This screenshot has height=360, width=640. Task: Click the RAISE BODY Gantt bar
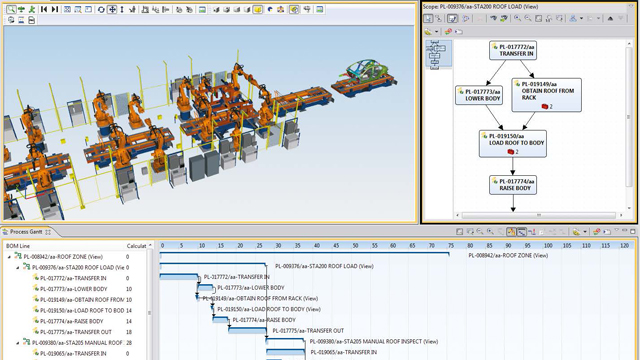click(220, 319)
